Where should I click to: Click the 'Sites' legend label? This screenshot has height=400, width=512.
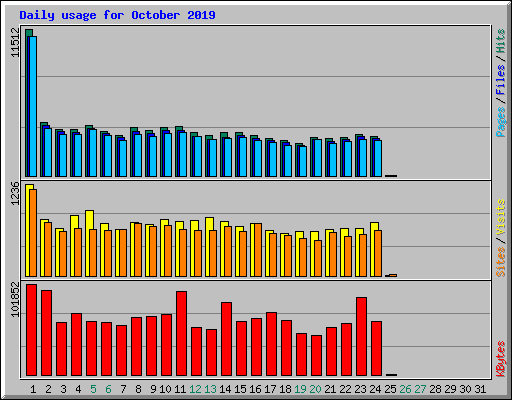[501, 262]
